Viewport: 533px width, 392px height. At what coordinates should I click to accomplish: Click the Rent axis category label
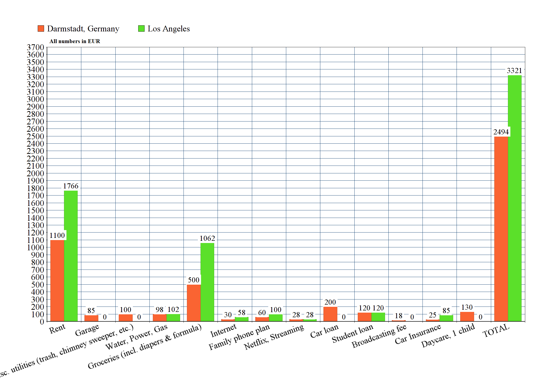tap(57, 329)
